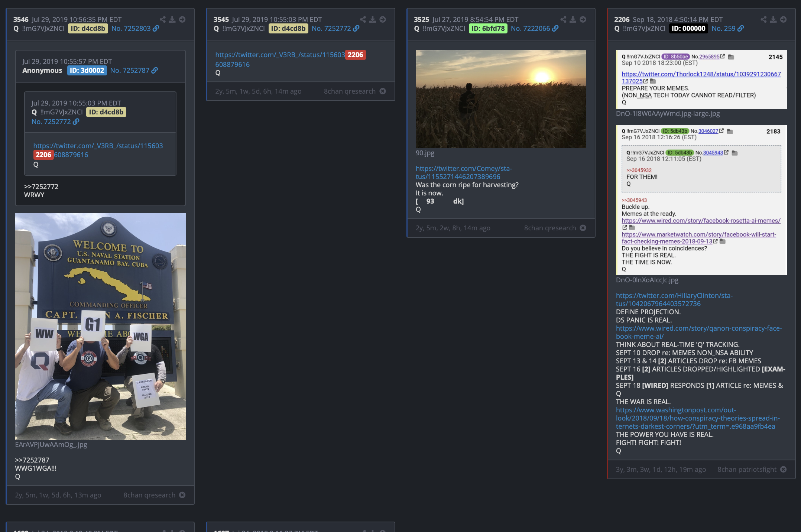Open the washingtonpost.com outlook article link
This screenshot has width=801, height=532.
(698, 418)
